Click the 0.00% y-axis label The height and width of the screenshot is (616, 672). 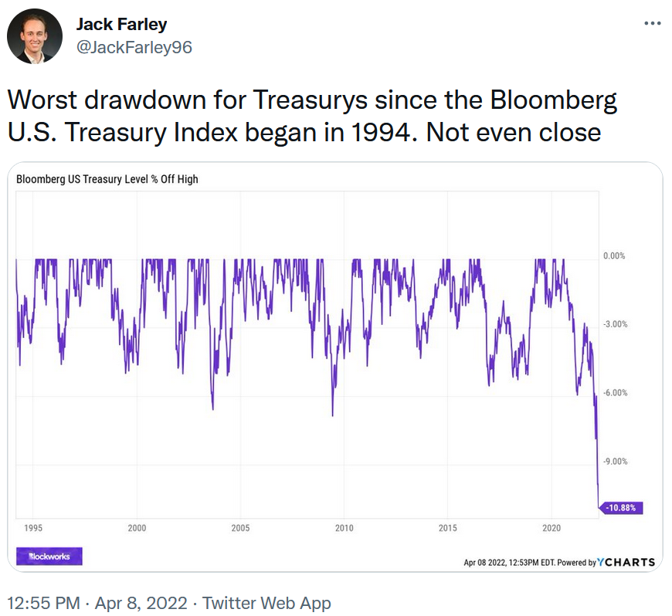point(615,256)
